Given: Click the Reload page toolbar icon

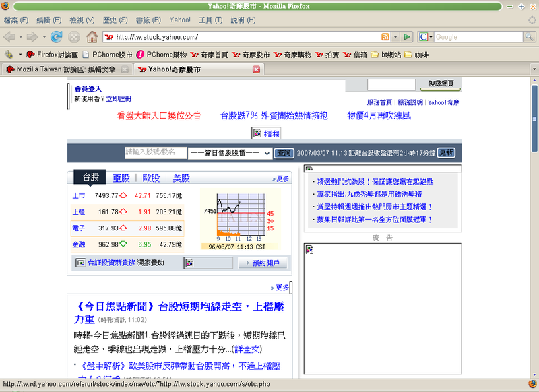Looking at the screenshot, I should point(57,36).
